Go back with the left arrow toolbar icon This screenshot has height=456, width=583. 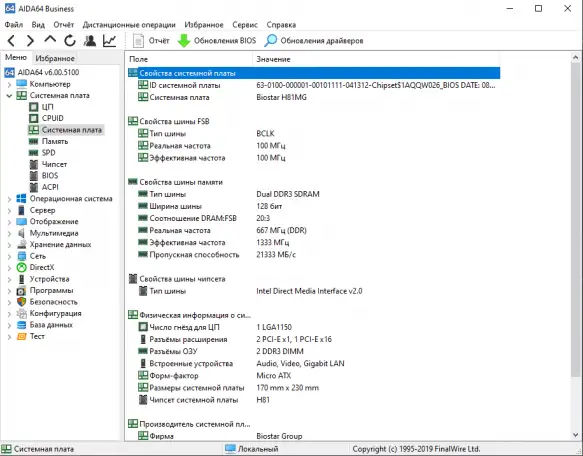[12, 41]
